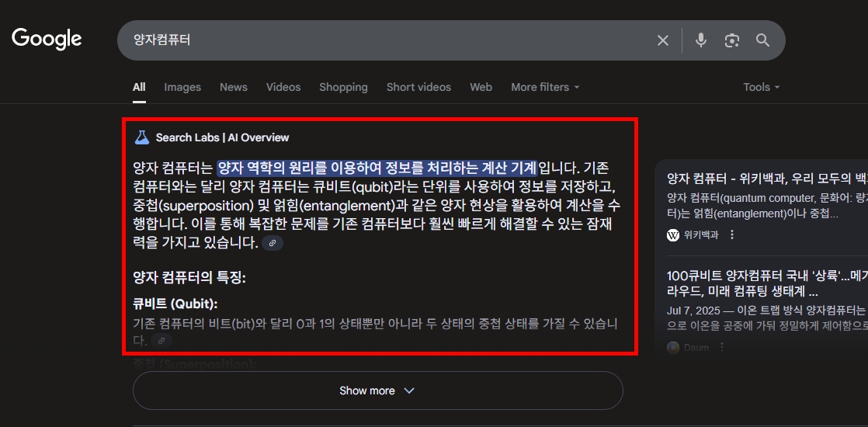Open Google Lens image search
This screenshot has height=427, width=868.
coord(732,40)
